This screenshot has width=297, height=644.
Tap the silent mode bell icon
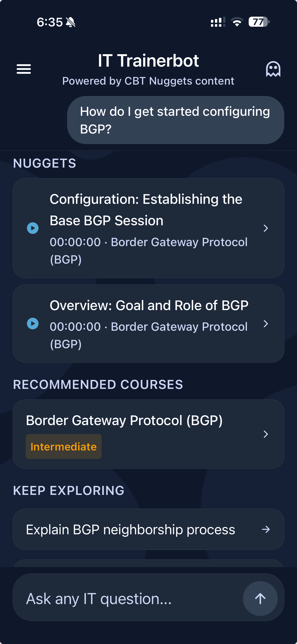tap(70, 22)
